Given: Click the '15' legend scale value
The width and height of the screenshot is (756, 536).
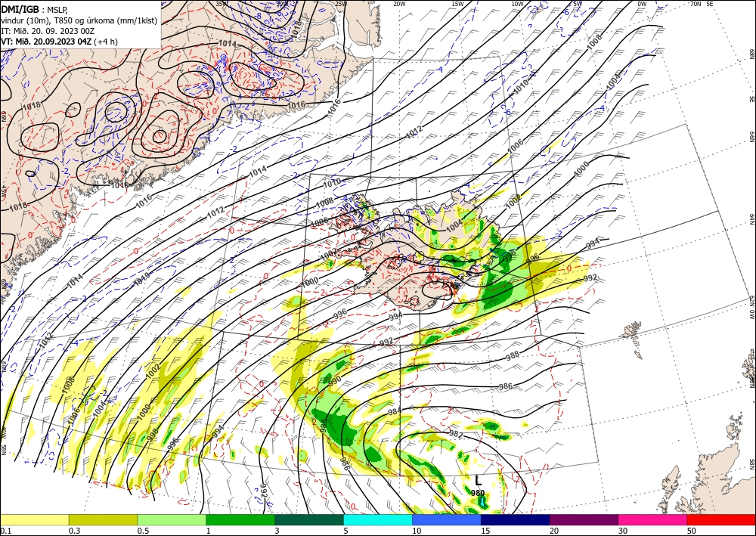Looking at the screenshot, I should (485, 531).
